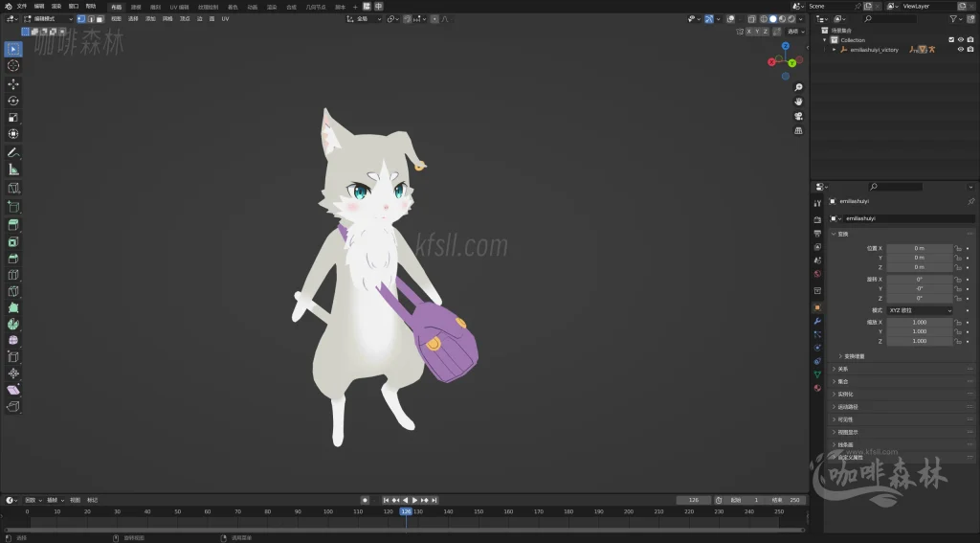The height and width of the screenshot is (543, 980).
Task: Open the 回放 dropdown in timeline
Action: tap(33, 500)
